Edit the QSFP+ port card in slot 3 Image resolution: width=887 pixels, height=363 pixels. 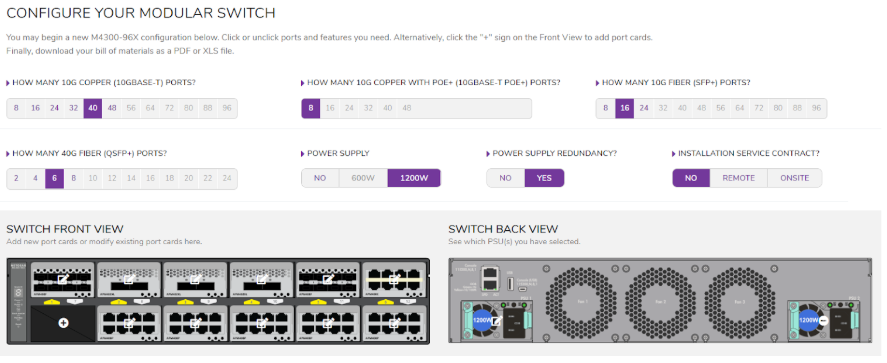(196, 279)
